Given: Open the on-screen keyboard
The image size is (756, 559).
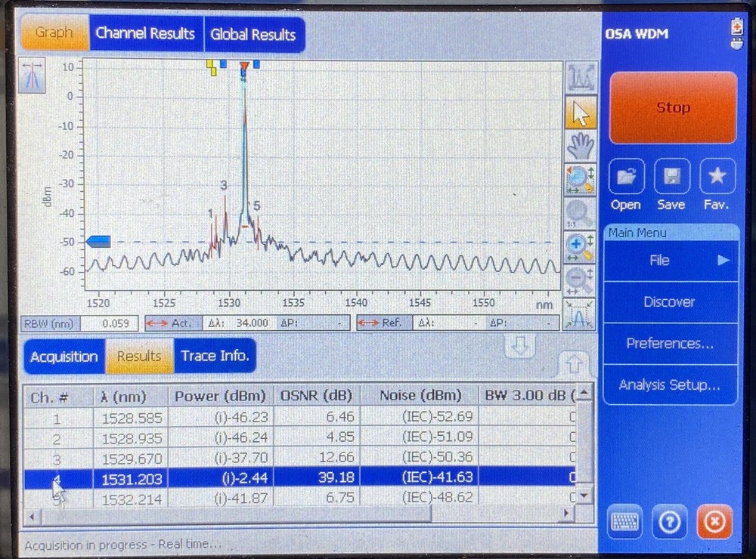Looking at the screenshot, I should coord(624,522).
